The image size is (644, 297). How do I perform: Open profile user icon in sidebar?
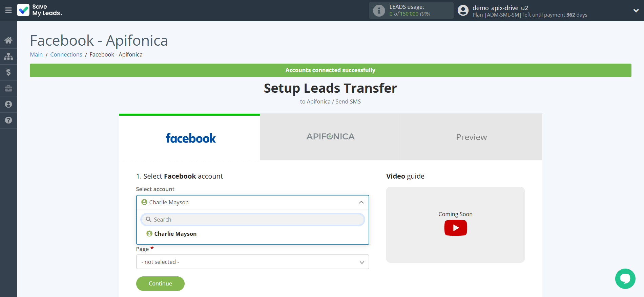pos(8,104)
